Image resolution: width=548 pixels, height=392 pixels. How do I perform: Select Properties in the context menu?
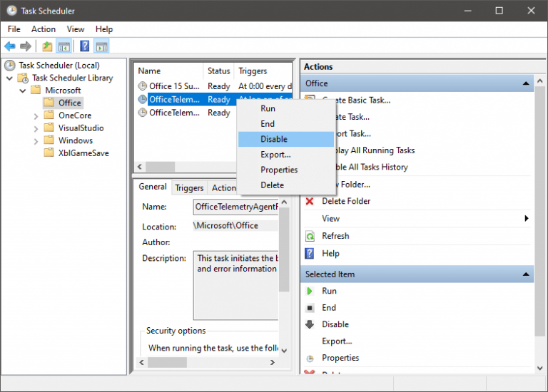pyautogui.click(x=278, y=170)
